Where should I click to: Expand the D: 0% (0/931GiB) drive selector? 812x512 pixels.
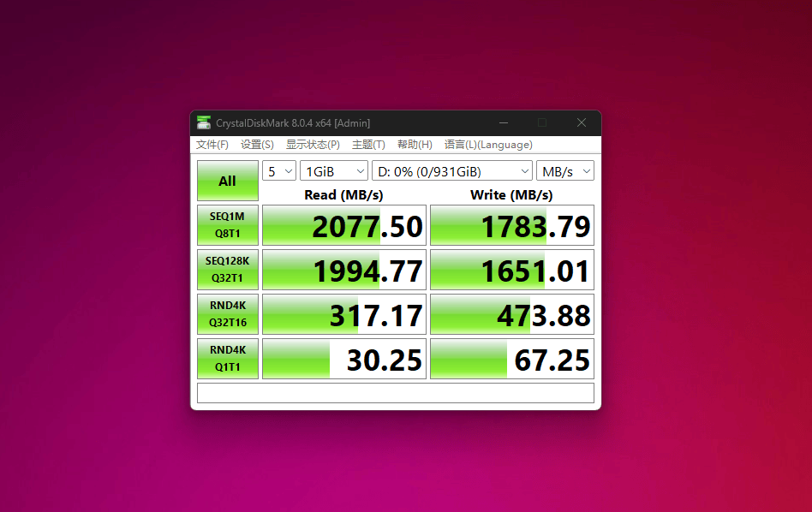451,171
